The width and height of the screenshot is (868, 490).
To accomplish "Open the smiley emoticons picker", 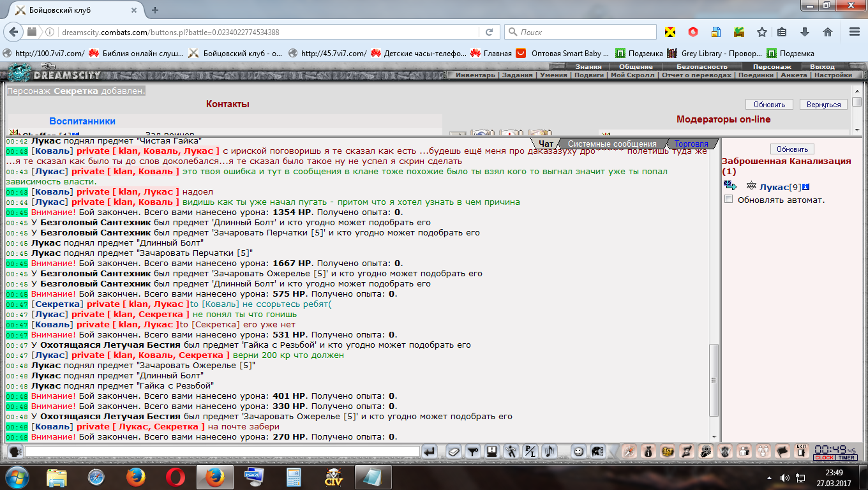I will [578, 452].
